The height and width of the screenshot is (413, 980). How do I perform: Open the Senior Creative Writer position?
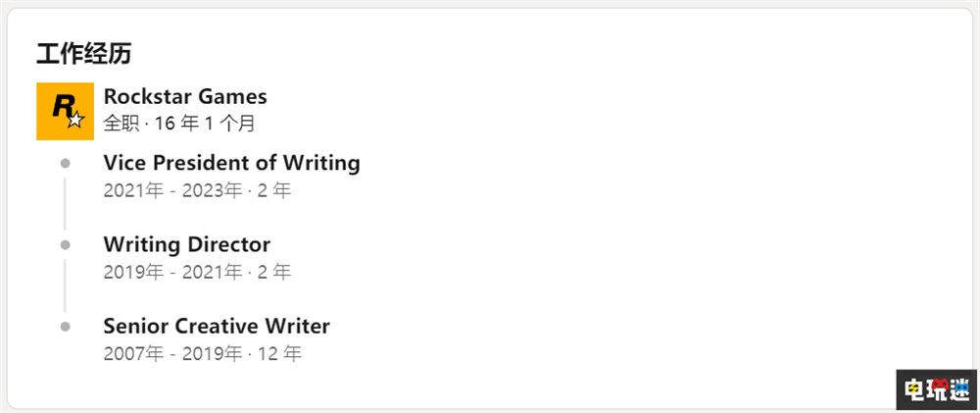click(217, 326)
